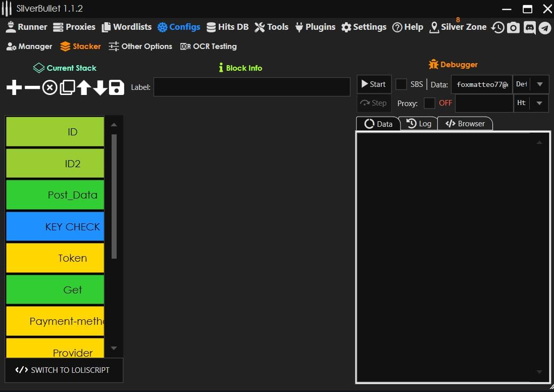Open the Other Options tab
The height and width of the screenshot is (392, 554).
[140, 46]
